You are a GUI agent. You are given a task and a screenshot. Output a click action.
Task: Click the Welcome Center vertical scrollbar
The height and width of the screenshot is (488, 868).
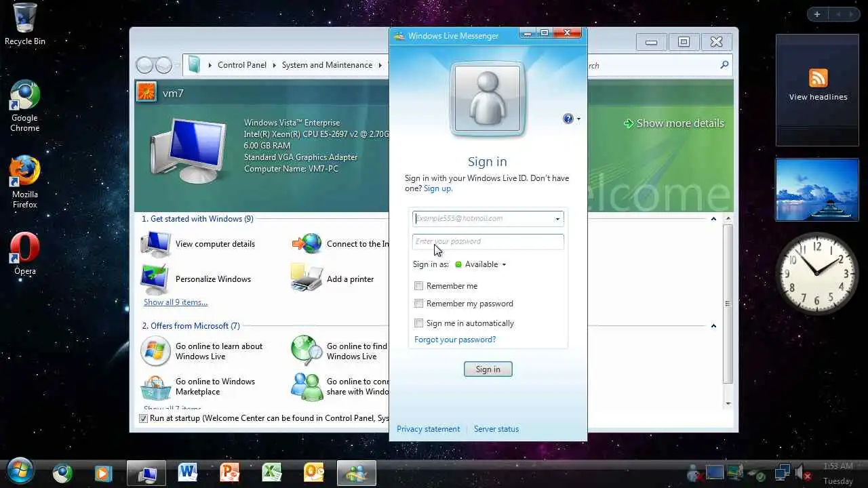pyautogui.click(x=728, y=304)
